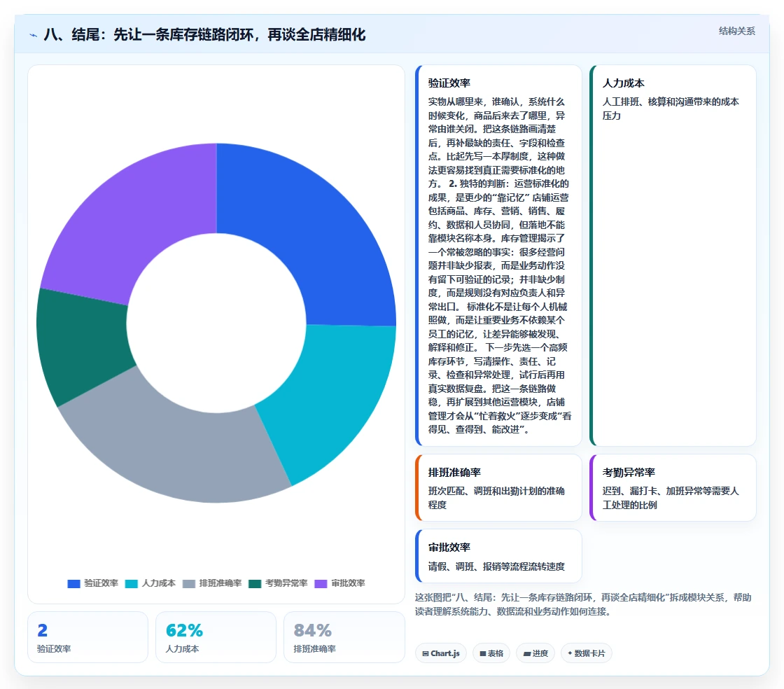Click the blue icon beside the section title

tap(33, 35)
